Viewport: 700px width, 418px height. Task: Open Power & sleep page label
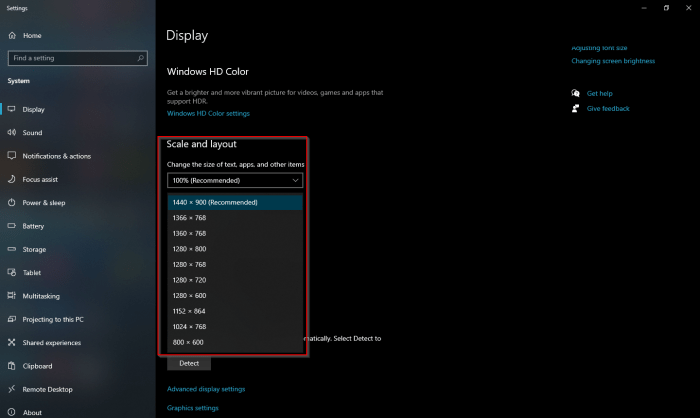(x=44, y=203)
